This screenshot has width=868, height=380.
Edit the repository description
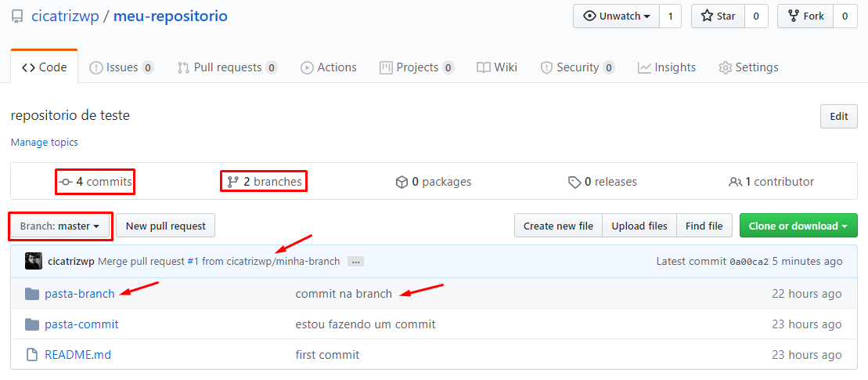point(839,116)
